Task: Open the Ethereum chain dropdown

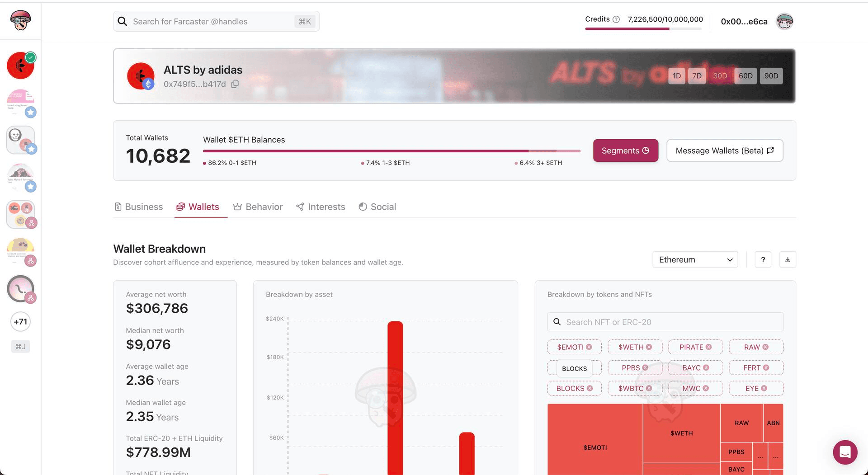Action: pyautogui.click(x=695, y=259)
